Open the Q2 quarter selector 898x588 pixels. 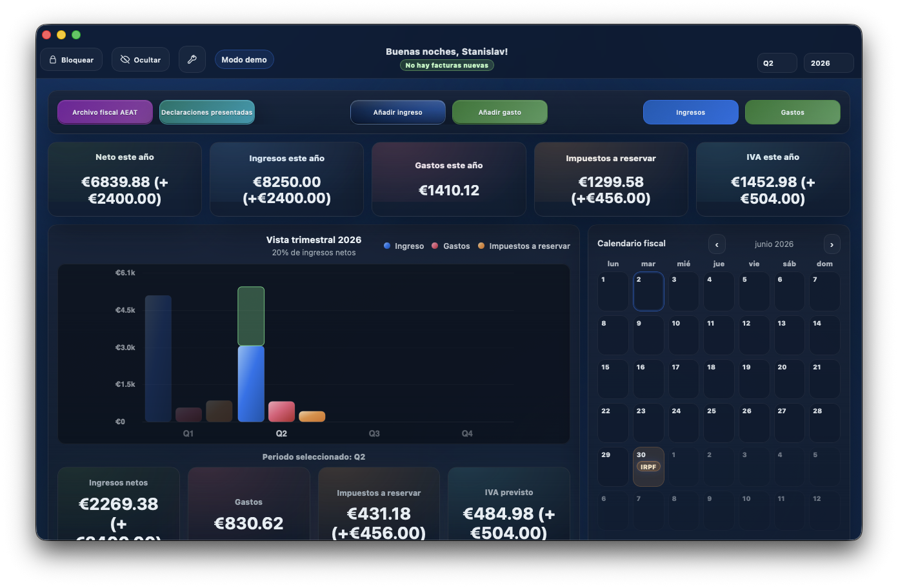pos(777,63)
